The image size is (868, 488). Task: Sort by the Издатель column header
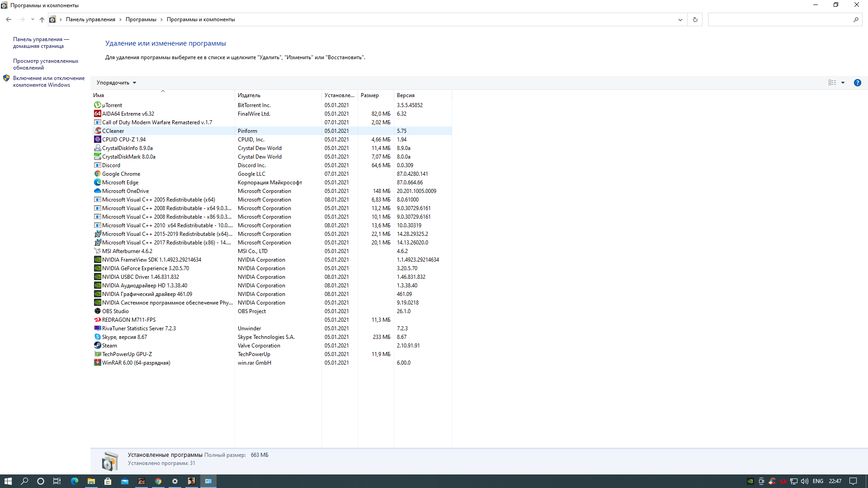click(x=278, y=95)
